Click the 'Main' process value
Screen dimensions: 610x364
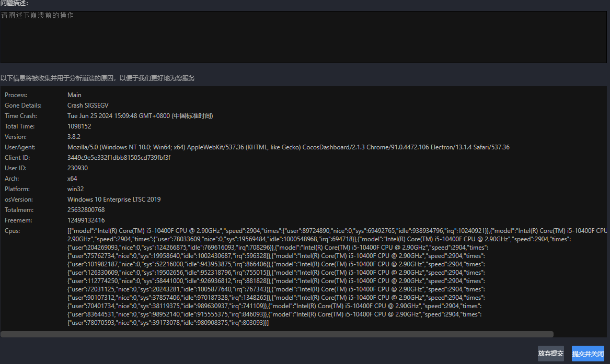74,95
